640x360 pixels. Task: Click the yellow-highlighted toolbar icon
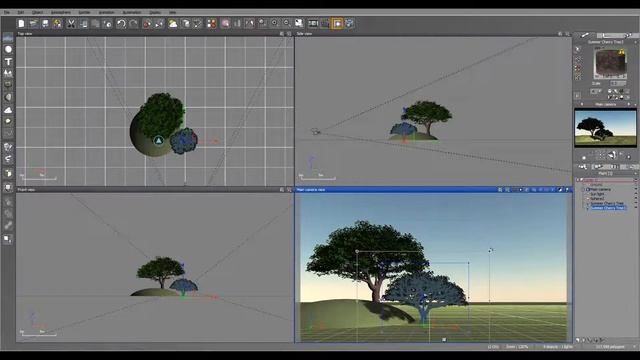[x=338, y=24]
